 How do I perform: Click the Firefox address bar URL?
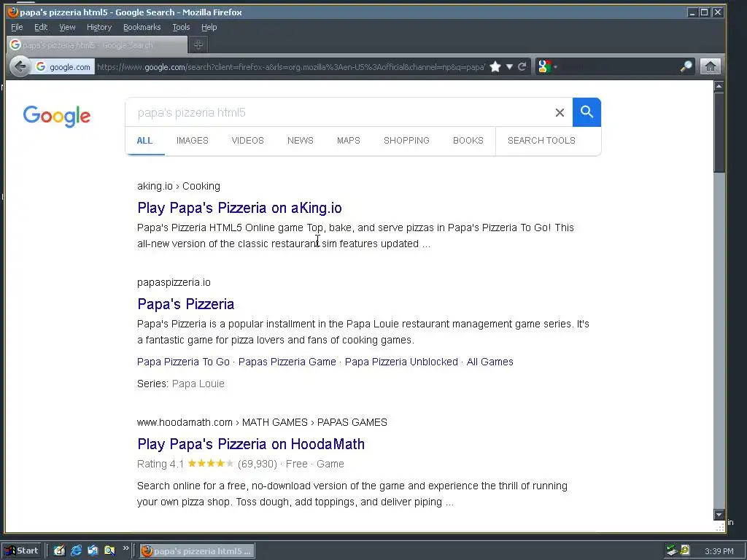pos(290,67)
